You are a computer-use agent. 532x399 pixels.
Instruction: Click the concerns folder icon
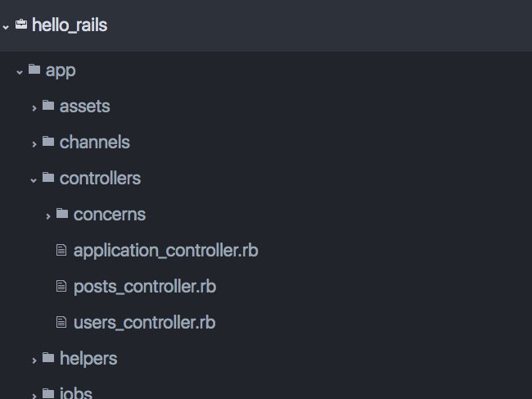click(x=62, y=214)
